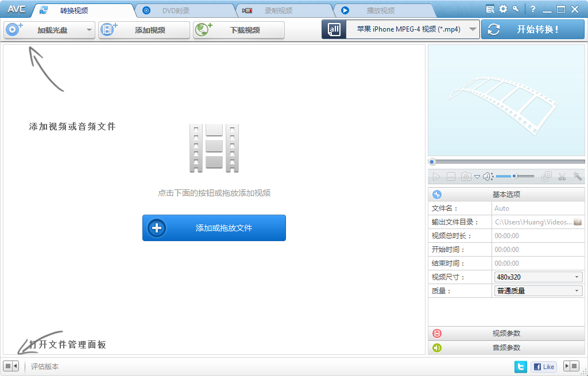Browse output folder via folder icon
Screen dimensions: 588x376
point(578,222)
